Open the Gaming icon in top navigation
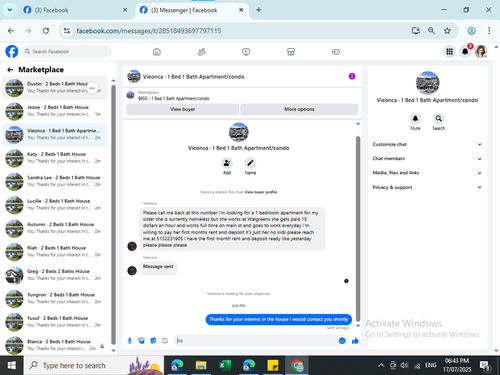Image resolution: width=500 pixels, height=375 pixels. [x=336, y=52]
